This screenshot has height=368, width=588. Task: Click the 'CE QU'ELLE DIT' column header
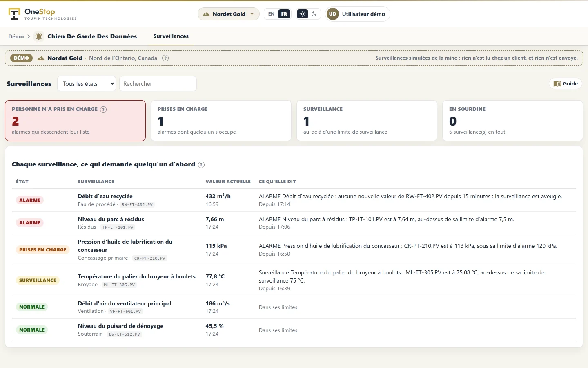tap(277, 182)
